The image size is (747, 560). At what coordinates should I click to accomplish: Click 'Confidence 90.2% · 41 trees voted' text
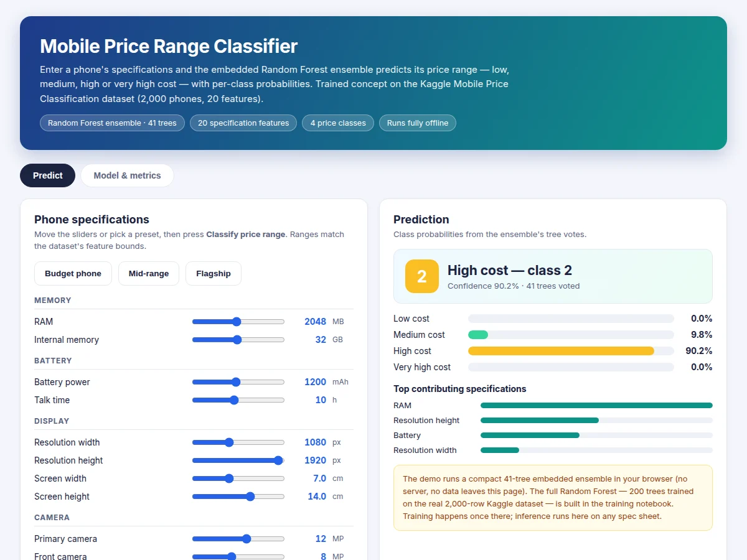click(514, 286)
